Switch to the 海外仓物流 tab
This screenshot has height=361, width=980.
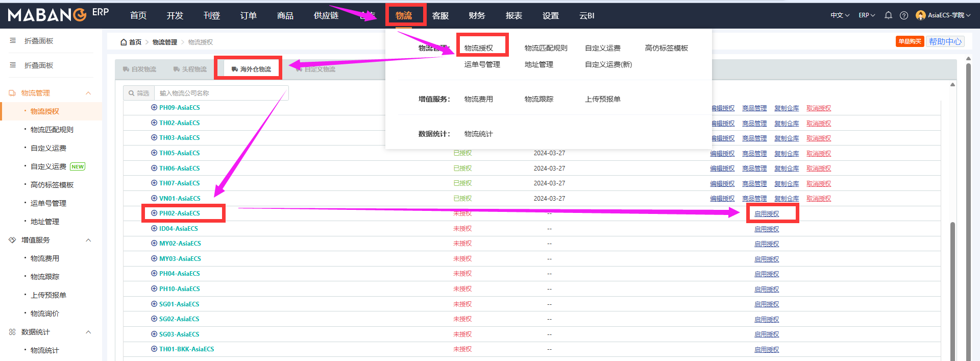pos(251,69)
